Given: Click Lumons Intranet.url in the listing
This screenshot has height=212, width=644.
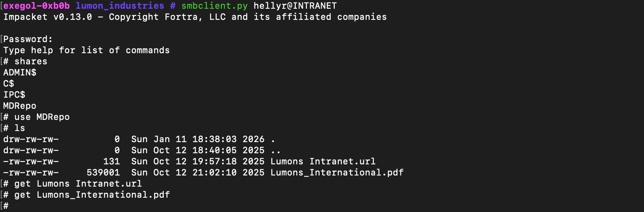Looking at the screenshot, I should tap(323, 162).
